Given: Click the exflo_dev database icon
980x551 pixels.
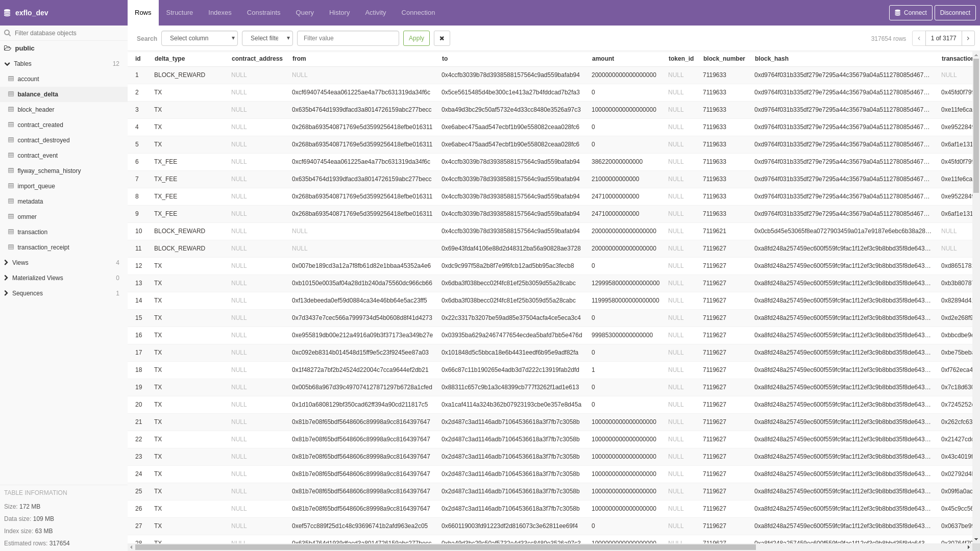Looking at the screenshot, I should click(x=7, y=13).
